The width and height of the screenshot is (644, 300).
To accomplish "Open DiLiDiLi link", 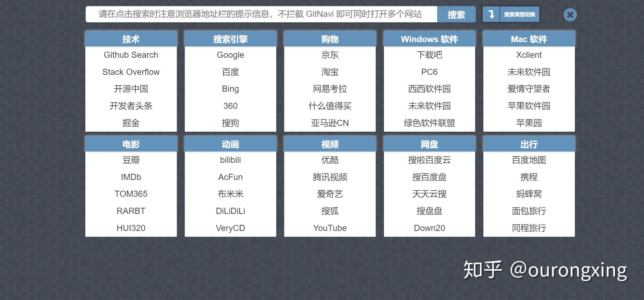I will (x=230, y=211).
